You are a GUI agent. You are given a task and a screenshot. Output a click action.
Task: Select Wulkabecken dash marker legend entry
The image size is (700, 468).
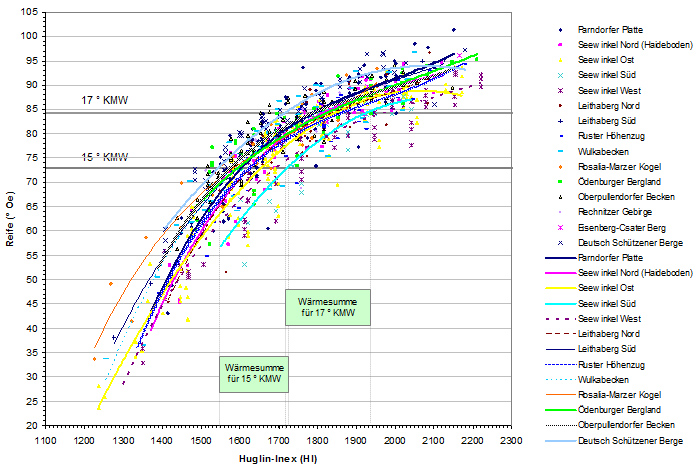tap(593, 152)
